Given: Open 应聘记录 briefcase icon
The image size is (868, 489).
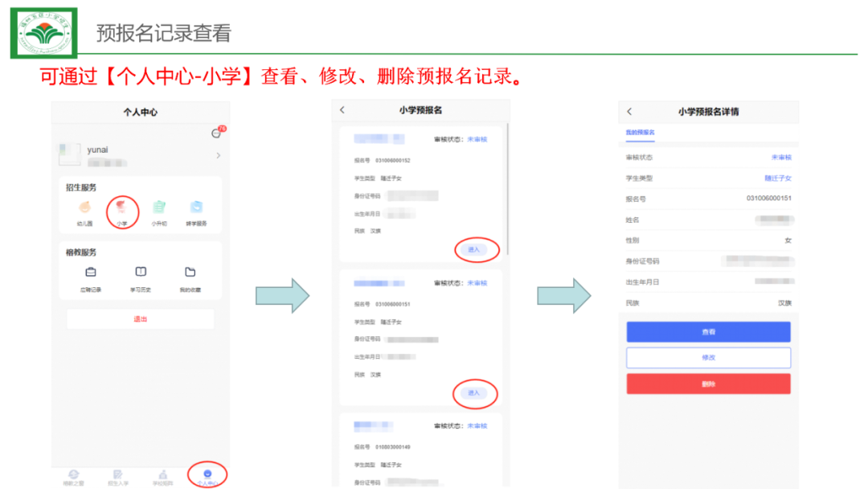Looking at the screenshot, I should point(91,273).
